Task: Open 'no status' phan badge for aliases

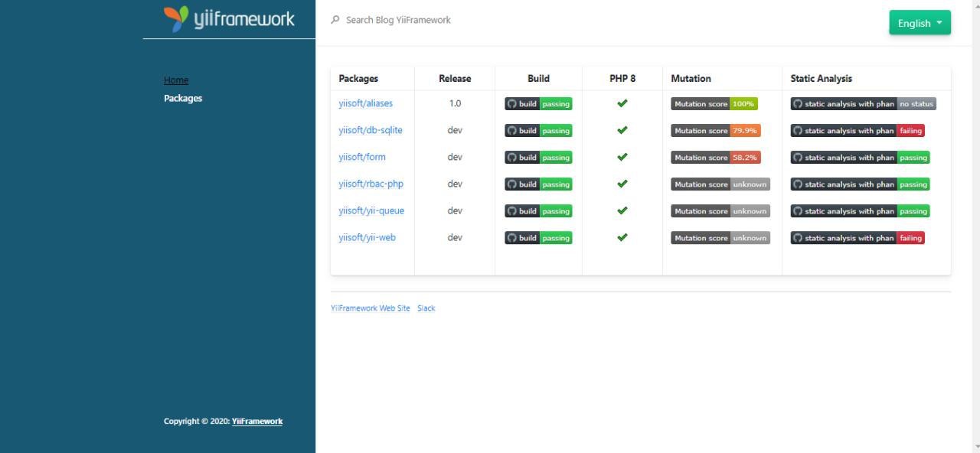Action: click(x=864, y=104)
